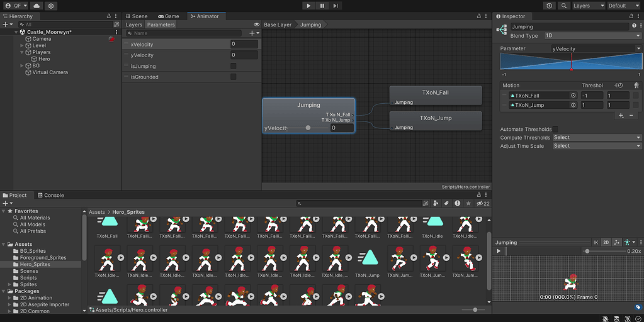Expand the Level object in Hierarchy
The image size is (644, 322).
click(x=22, y=45)
